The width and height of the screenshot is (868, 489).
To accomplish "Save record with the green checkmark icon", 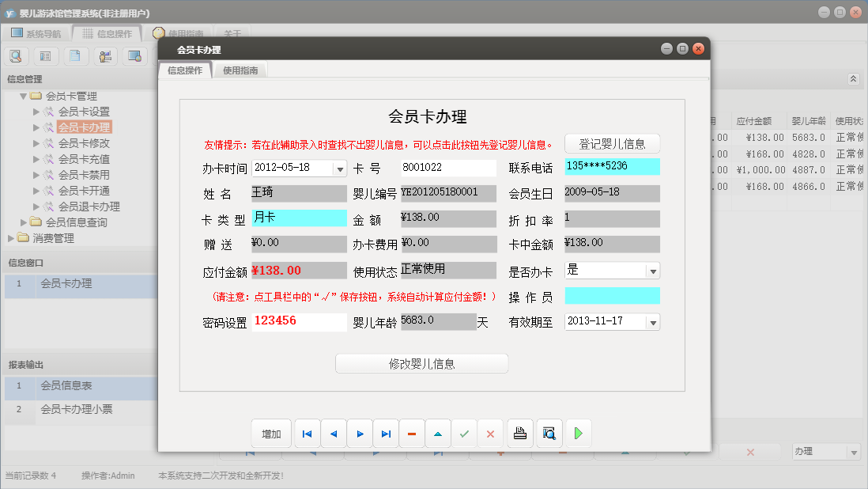I will click(x=464, y=433).
